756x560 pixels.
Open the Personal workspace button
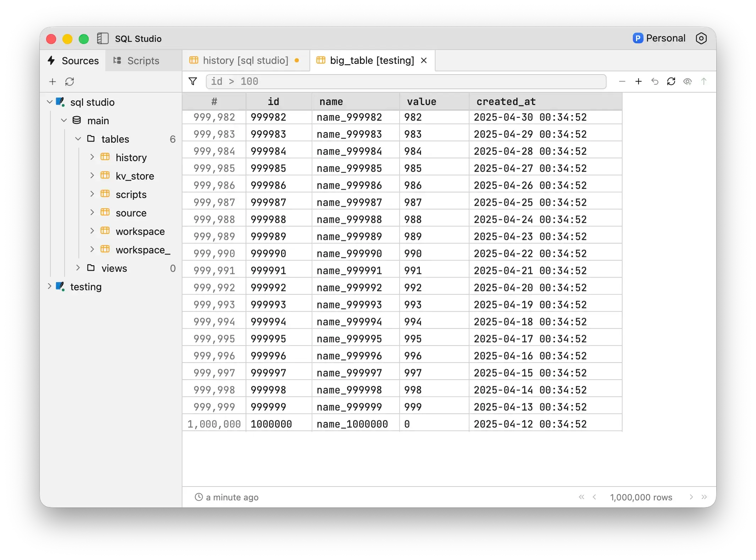659,38
